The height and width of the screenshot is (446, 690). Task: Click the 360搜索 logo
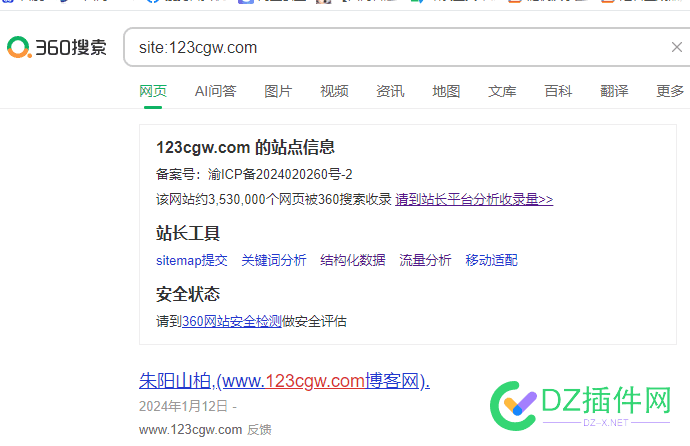point(57,47)
